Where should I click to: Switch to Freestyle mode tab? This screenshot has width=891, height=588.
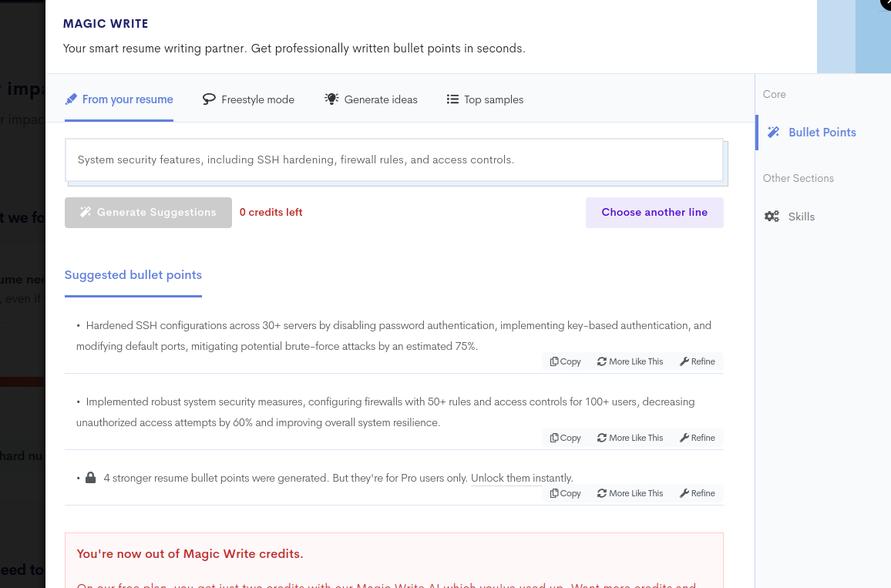257,99
